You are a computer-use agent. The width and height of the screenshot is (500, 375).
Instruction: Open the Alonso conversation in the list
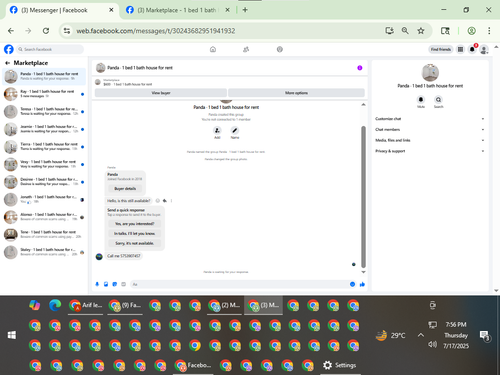pos(44,217)
